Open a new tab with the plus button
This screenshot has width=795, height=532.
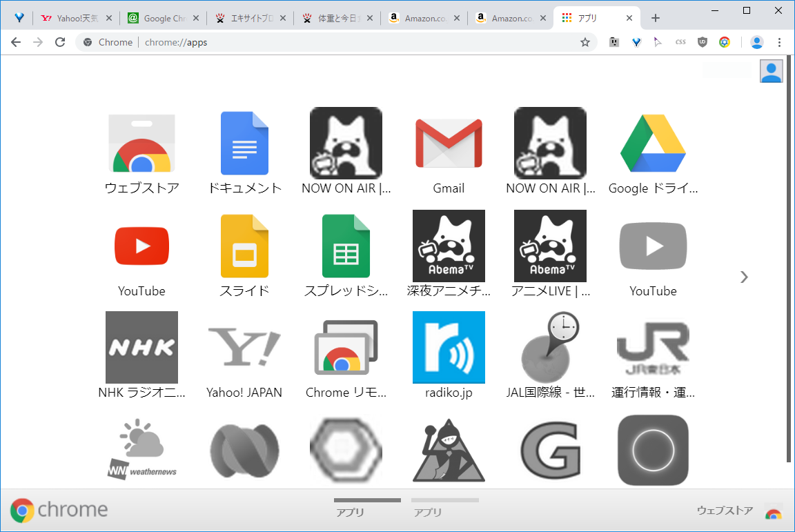pyautogui.click(x=656, y=18)
